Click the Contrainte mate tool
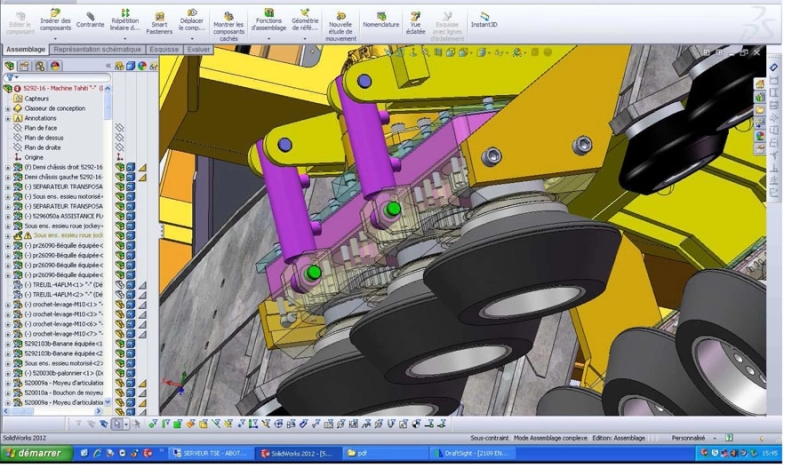 pos(90,20)
